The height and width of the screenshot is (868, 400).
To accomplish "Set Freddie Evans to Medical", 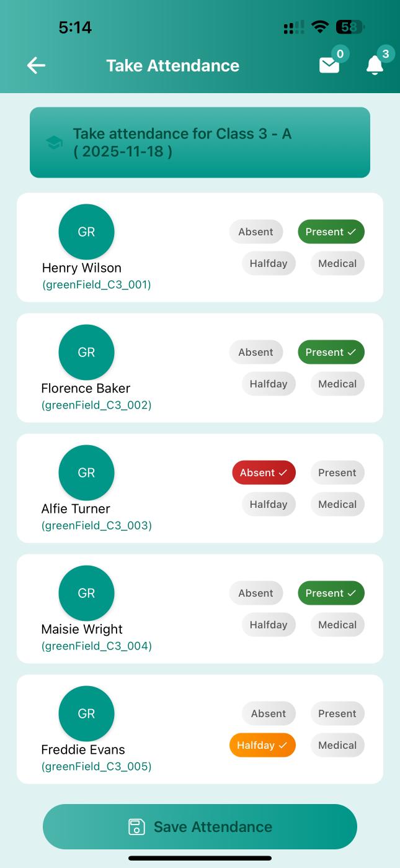I will click(x=337, y=745).
